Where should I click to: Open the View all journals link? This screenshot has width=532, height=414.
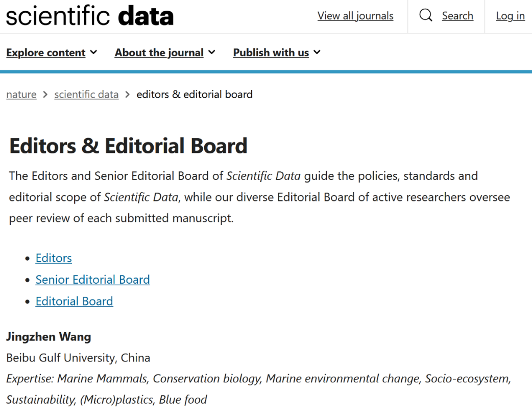click(x=355, y=16)
